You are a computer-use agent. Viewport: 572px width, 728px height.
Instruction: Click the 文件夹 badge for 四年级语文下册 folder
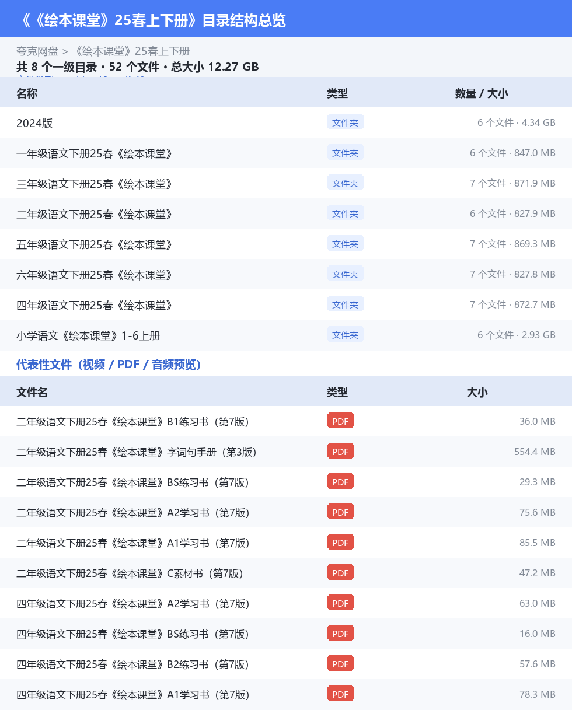pyautogui.click(x=346, y=304)
